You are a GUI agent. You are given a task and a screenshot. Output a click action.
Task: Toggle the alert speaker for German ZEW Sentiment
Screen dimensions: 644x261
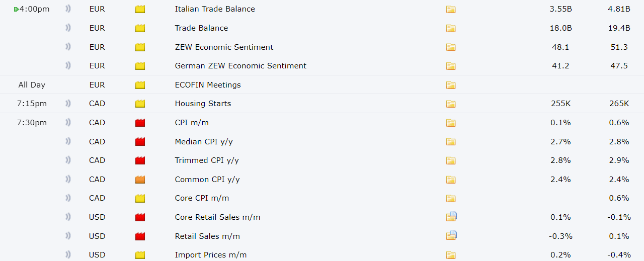click(x=68, y=65)
